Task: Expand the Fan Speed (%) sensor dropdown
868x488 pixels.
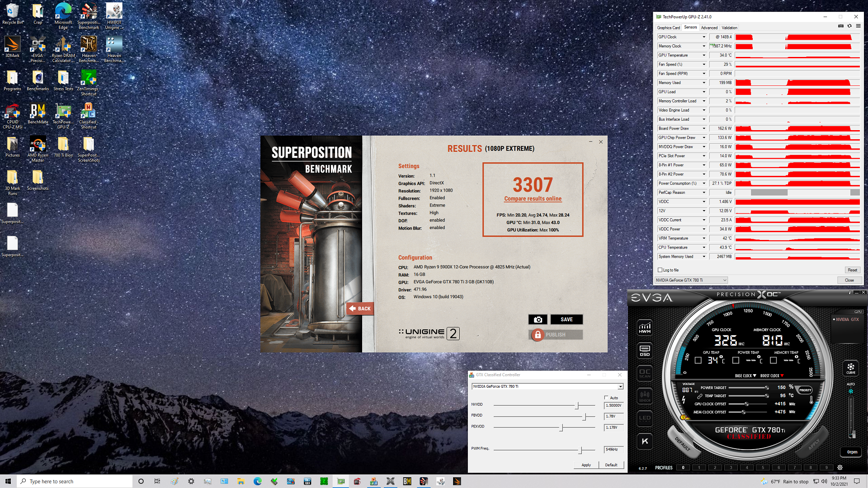Action: tap(704, 65)
